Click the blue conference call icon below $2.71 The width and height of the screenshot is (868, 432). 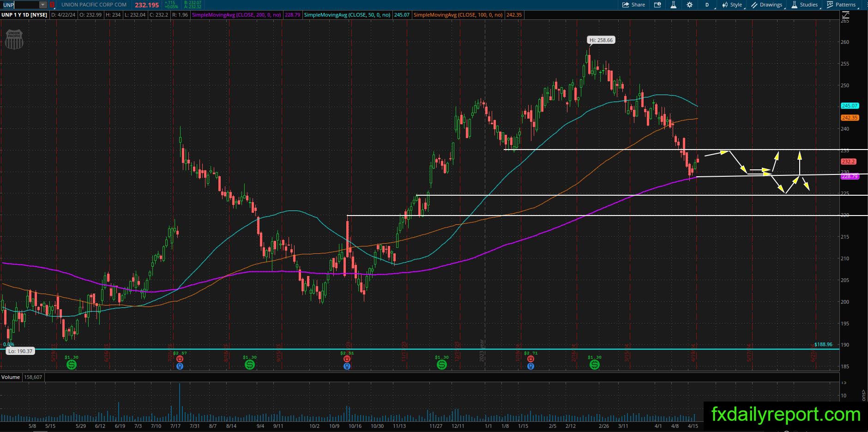(x=530, y=366)
